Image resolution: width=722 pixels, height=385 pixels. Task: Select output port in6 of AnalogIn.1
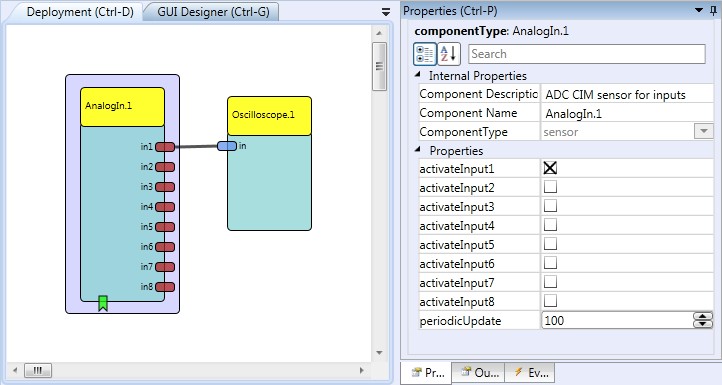(x=165, y=247)
